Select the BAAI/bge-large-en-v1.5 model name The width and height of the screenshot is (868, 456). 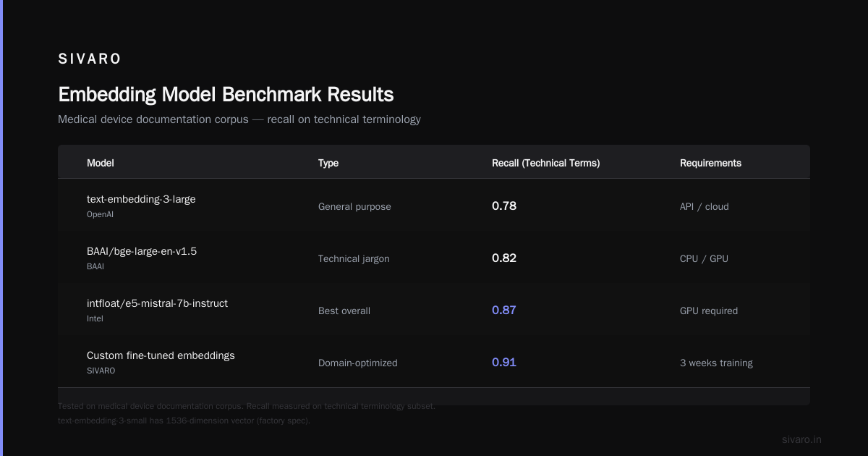(142, 251)
